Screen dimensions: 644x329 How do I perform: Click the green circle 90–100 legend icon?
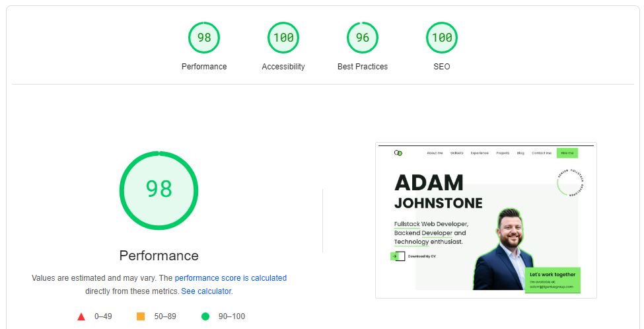pos(205,316)
